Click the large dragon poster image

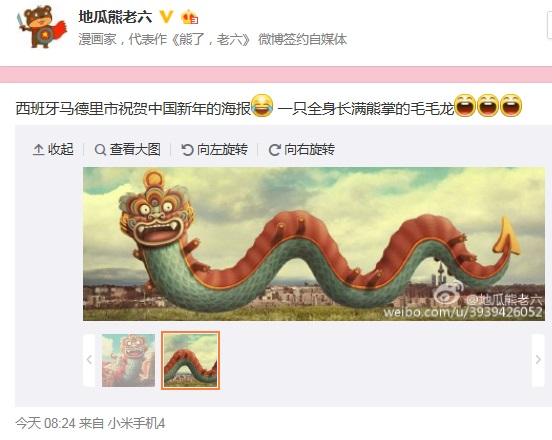click(314, 244)
